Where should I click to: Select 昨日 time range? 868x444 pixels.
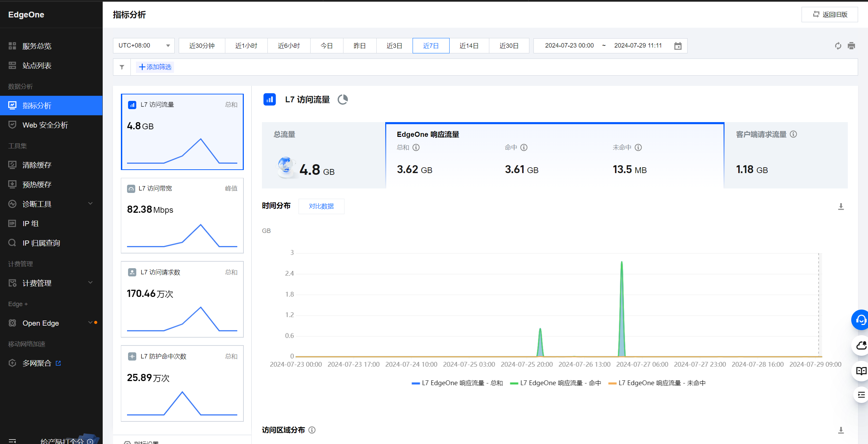[360, 45]
